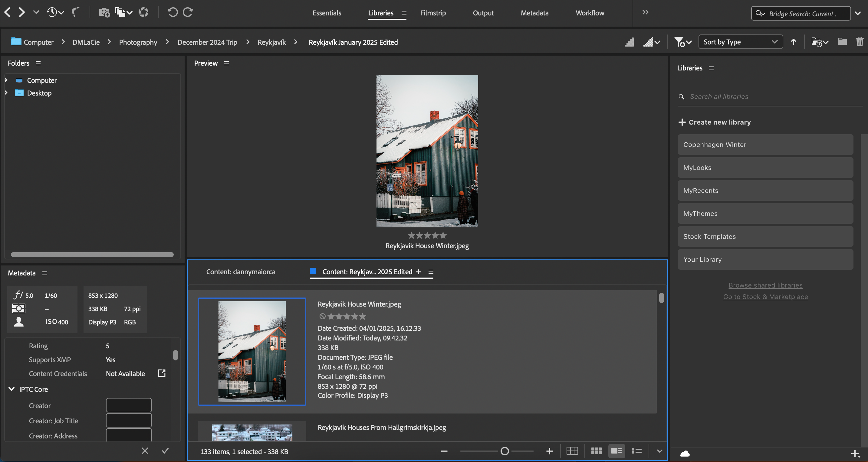Image resolution: width=868 pixels, height=462 pixels.
Task: Toggle the Reykjavík 2025 Edited content checkbox
Action: coord(313,271)
